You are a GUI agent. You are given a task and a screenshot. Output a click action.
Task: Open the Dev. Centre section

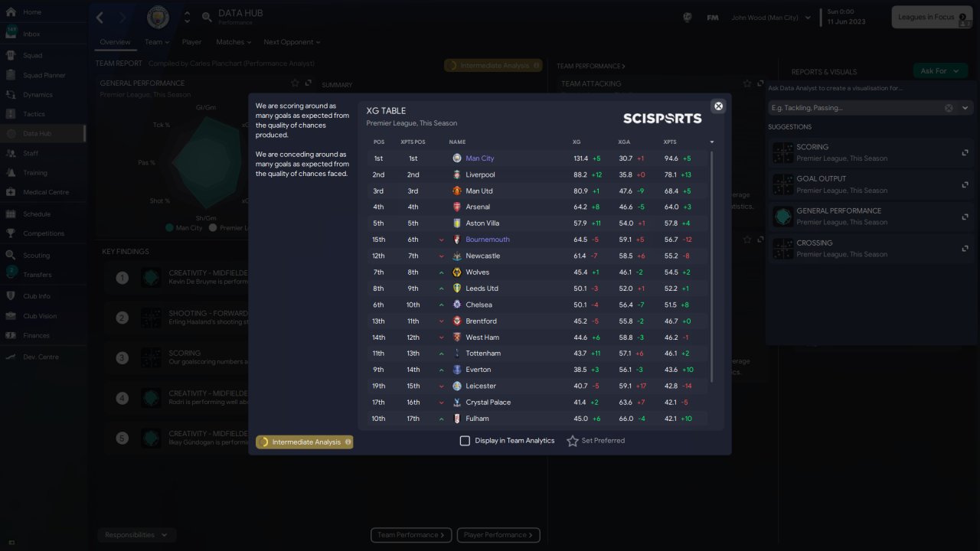pyautogui.click(x=41, y=357)
